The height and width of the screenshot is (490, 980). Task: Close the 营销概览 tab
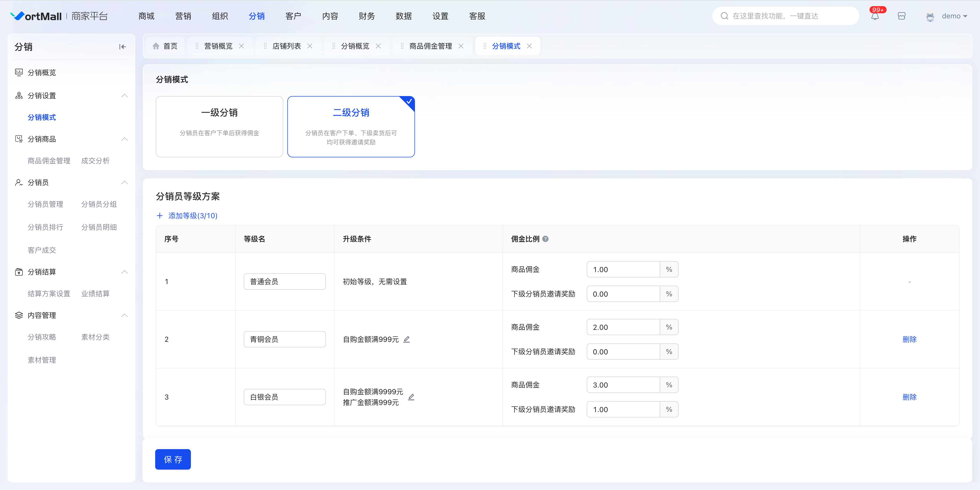(x=242, y=46)
